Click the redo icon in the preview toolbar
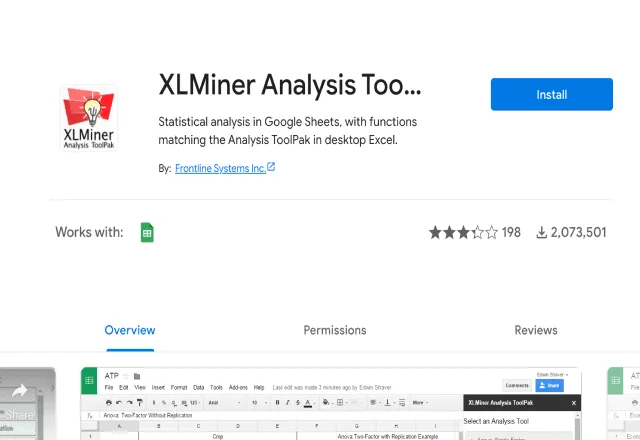640x440 pixels. 129,402
